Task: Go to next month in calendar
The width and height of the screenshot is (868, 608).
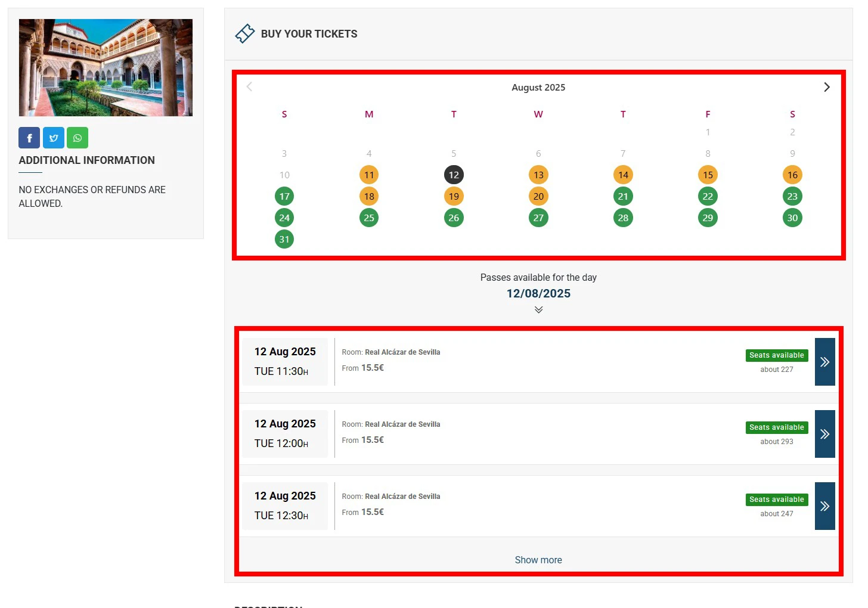Action: (x=826, y=87)
